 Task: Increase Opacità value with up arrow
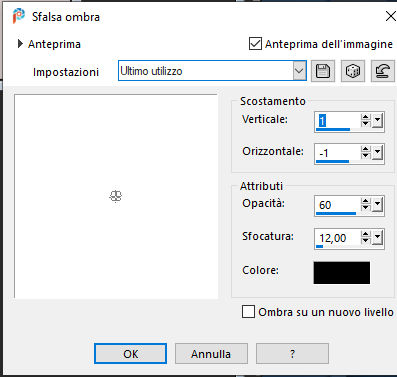366,201
